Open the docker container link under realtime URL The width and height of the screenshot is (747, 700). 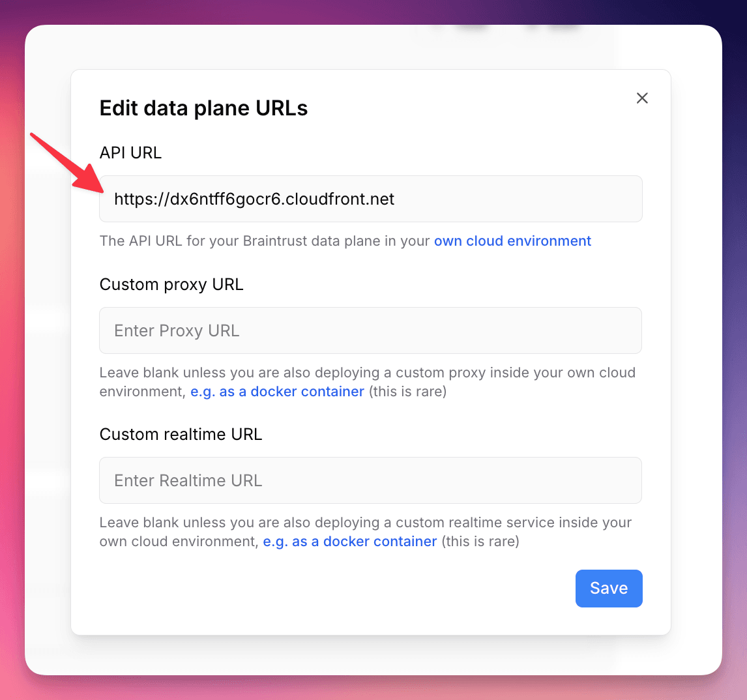click(x=350, y=541)
